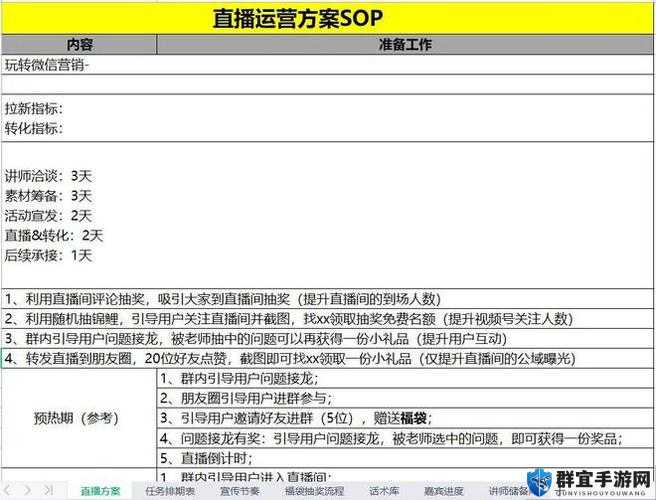The height and width of the screenshot is (500, 656).
Task: Click the 转化指标 text line
Action: click(x=34, y=128)
